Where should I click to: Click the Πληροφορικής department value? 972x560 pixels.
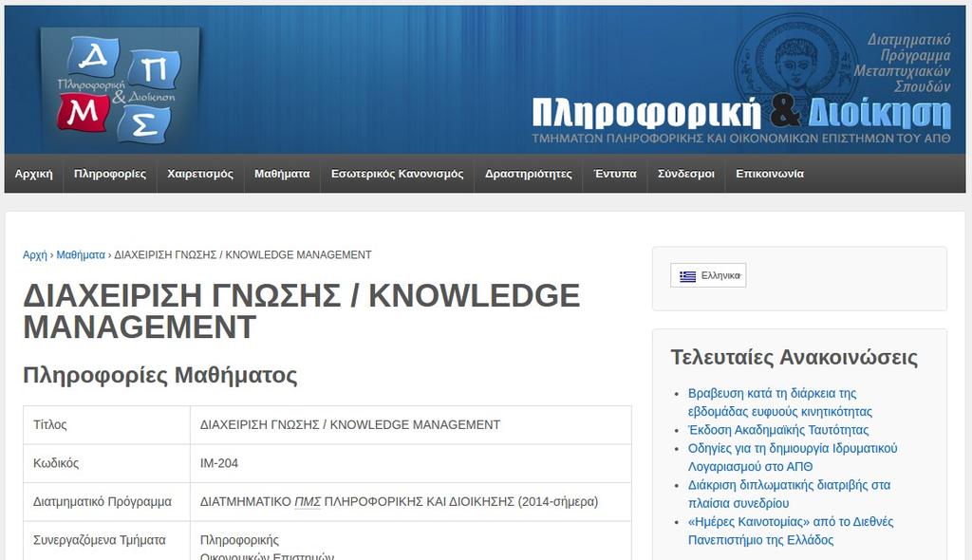coord(239,540)
